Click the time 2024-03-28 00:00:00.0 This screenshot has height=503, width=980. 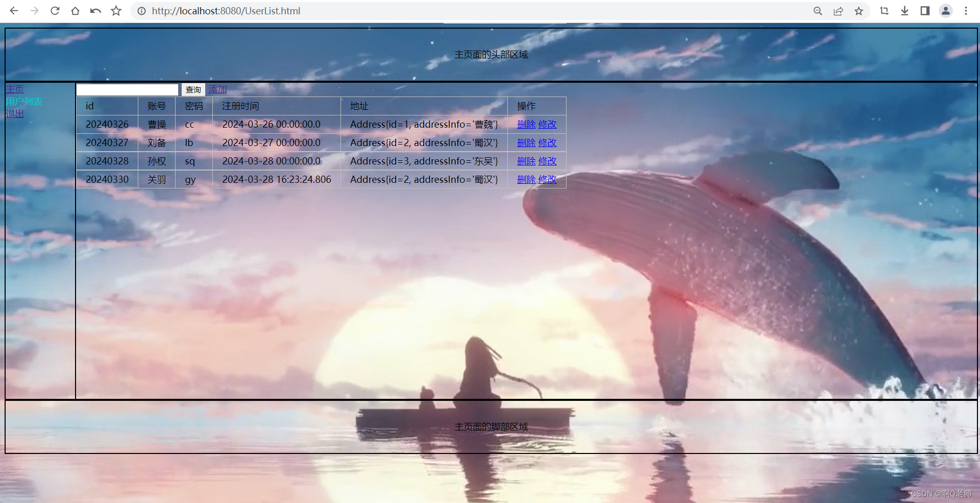pyautogui.click(x=272, y=161)
